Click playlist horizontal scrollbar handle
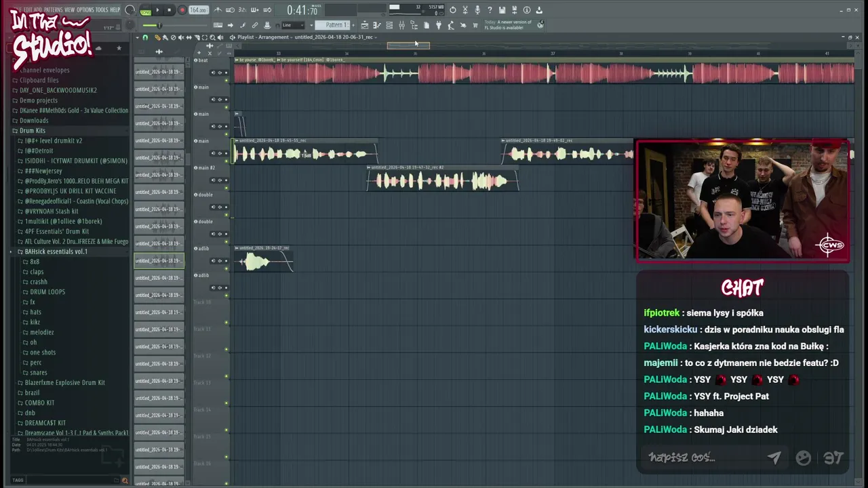Viewport: 868px width, 488px height. point(408,45)
